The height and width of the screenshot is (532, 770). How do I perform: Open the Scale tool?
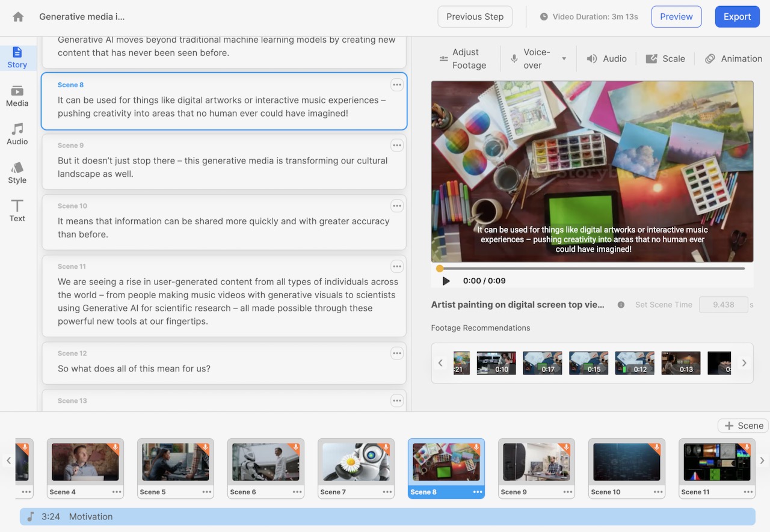click(665, 59)
